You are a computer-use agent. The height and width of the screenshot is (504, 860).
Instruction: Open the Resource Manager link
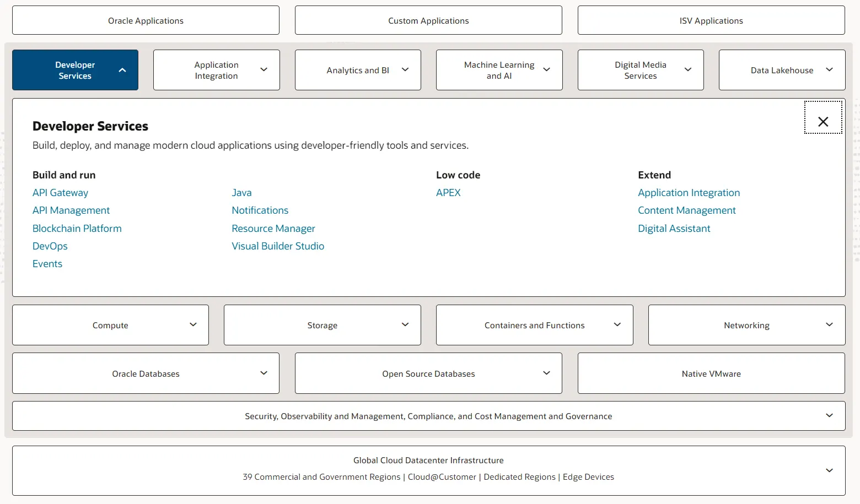click(x=273, y=228)
